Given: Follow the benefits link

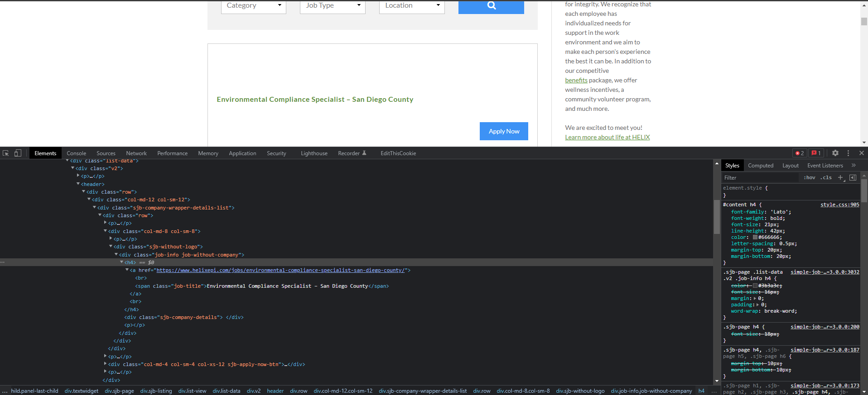Looking at the screenshot, I should pyautogui.click(x=576, y=80).
